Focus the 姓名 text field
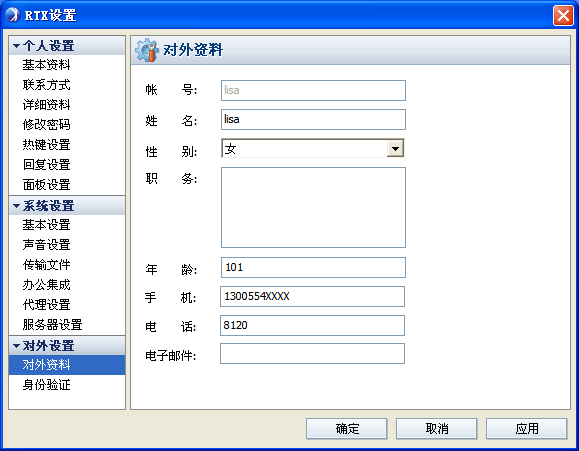Viewport: 579px width, 451px height. (313, 119)
